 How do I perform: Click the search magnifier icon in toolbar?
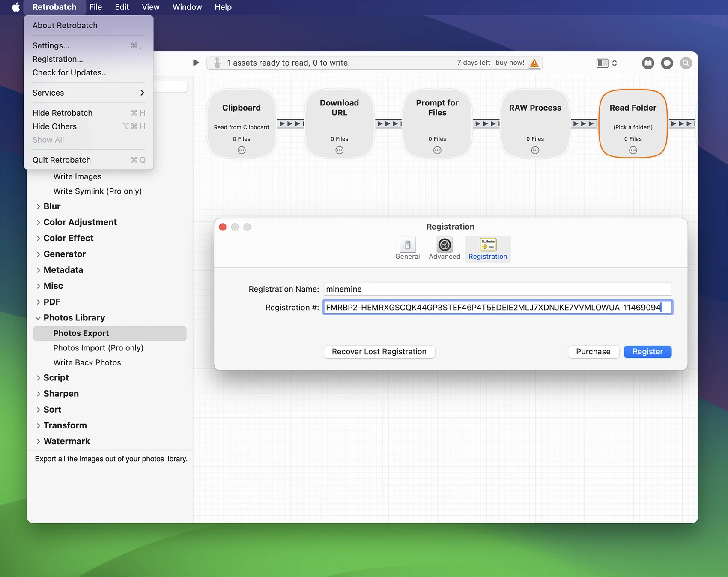click(686, 63)
